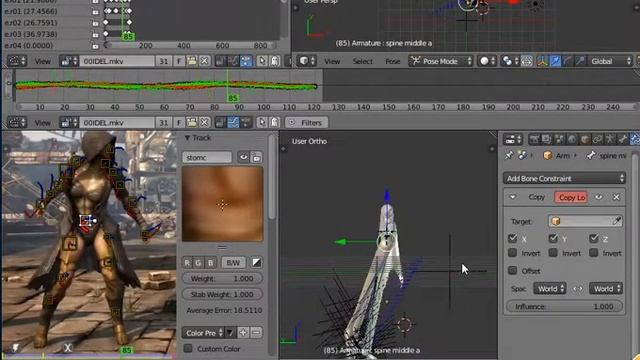Enable the Offset checkbox
This screenshot has height=360, width=640.
(x=513, y=271)
